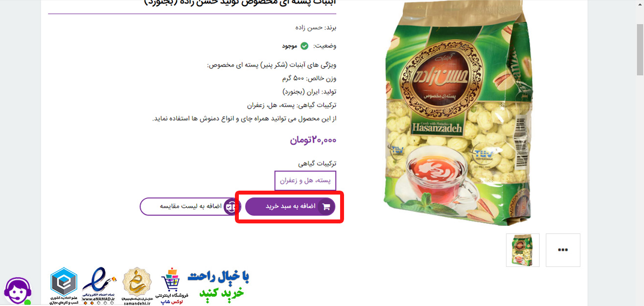This screenshot has height=306, width=644.
Task: Click the ۲۰,۰۰۰ تومان price text
Action: [x=313, y=140]
